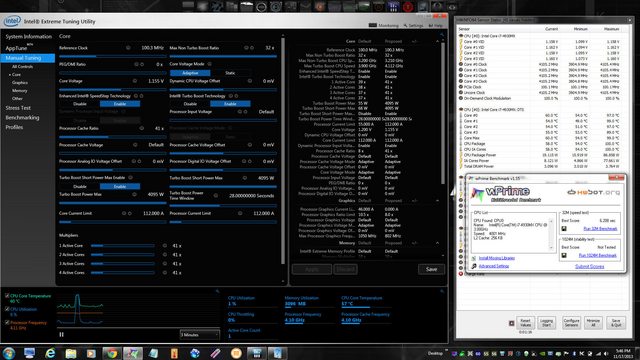Image resolution: width=640 pixels, height=360 pixels.
Task: Enable Turbo Boost Short Power Max
Action: pyautogui.click(x=120, y=186)
